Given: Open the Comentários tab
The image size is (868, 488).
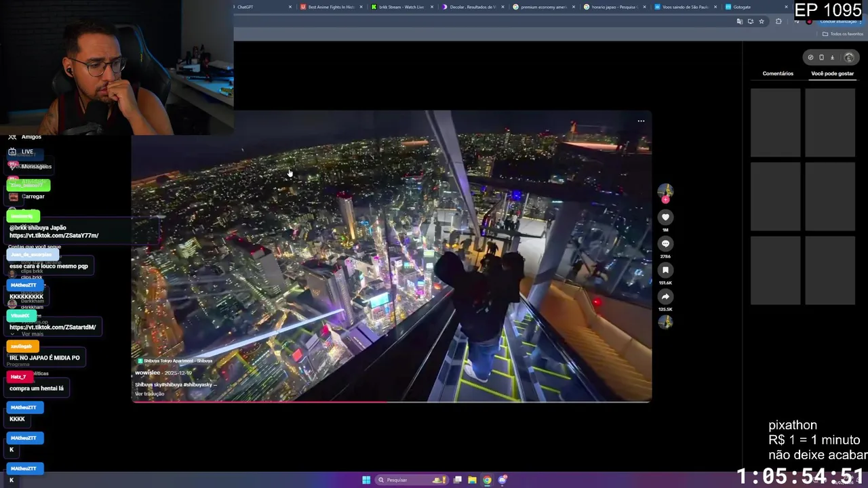Looking at the screenshot, I should tap(778, 73).
